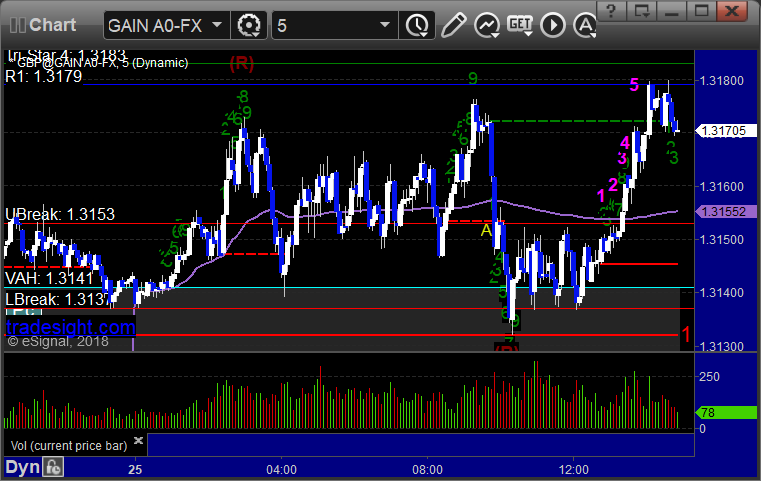Minimize the chart window
The height and width of the screenshot is (481, 761).
click(x=671, y=11)
